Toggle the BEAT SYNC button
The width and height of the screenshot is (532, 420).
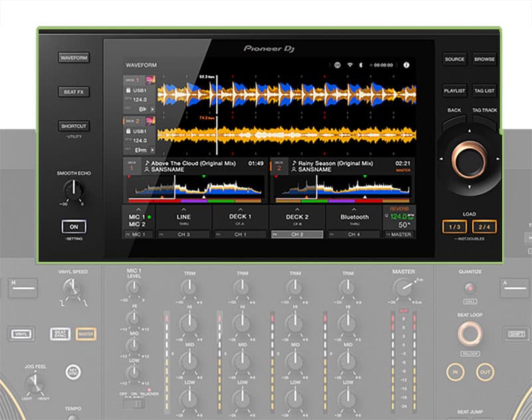(x=61, y=334)
